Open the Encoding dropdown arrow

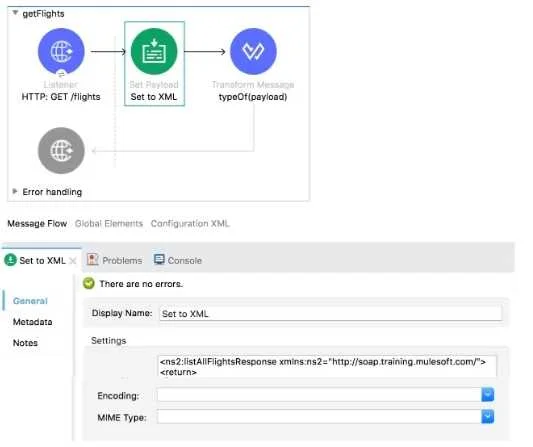pos(488,395)
